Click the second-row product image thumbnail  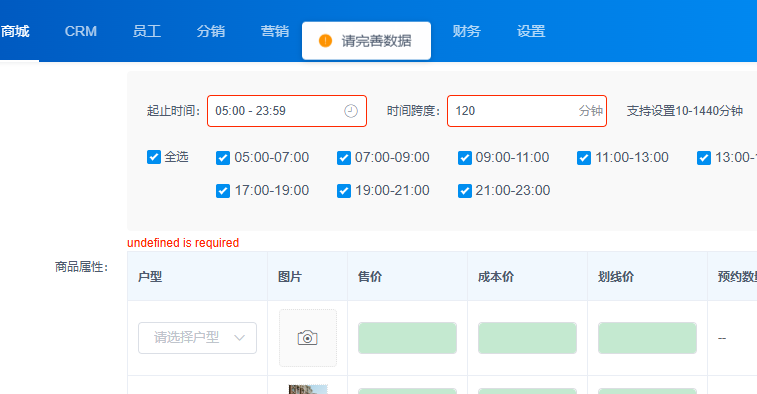click(x=308, y=389)
